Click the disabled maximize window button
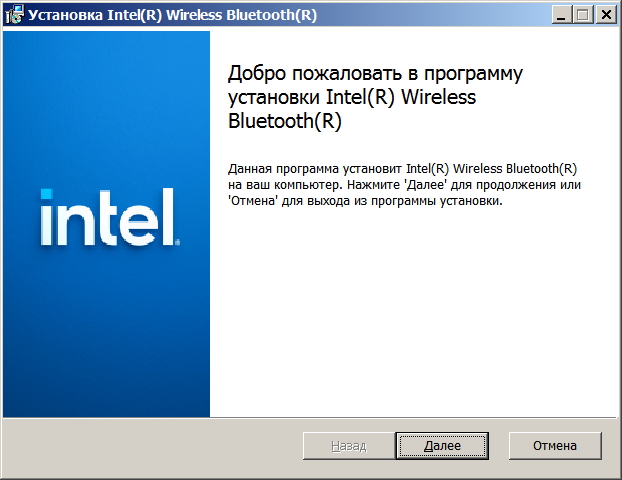This screenshot has width=622, height=480. 582,15
